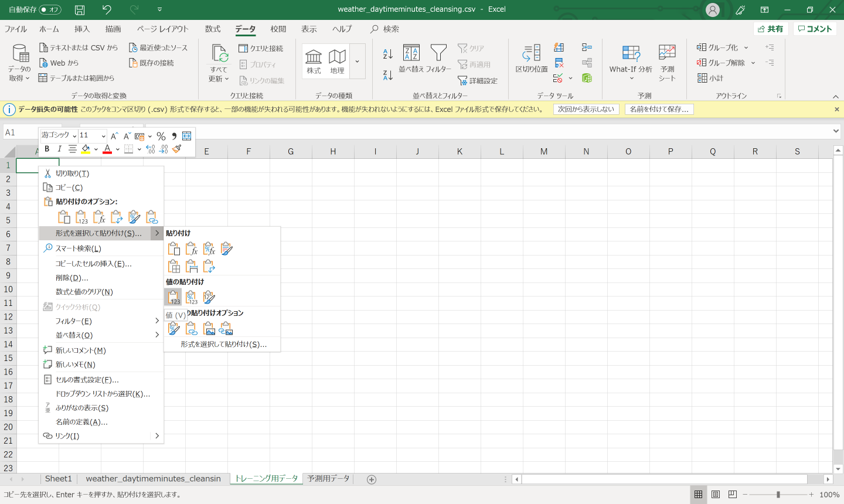
Task: Open the Comments (コメント) button
Action: pyautogui.click(x=815, y=29)
